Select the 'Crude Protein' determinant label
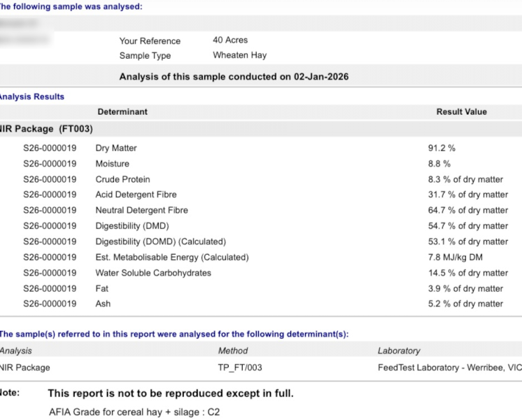This screenshot has width=522, height=420. point(122,179)
